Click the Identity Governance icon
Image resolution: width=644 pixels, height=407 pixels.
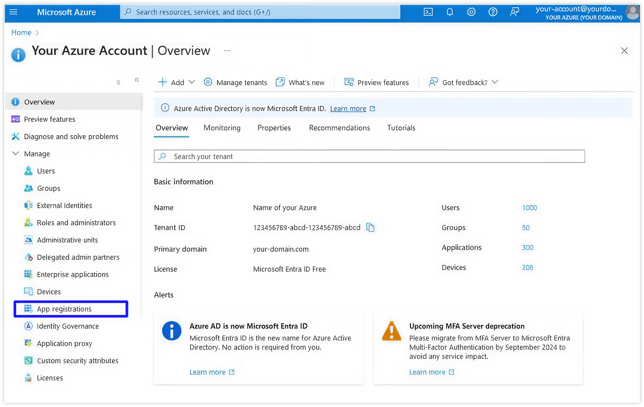[28, 326]
